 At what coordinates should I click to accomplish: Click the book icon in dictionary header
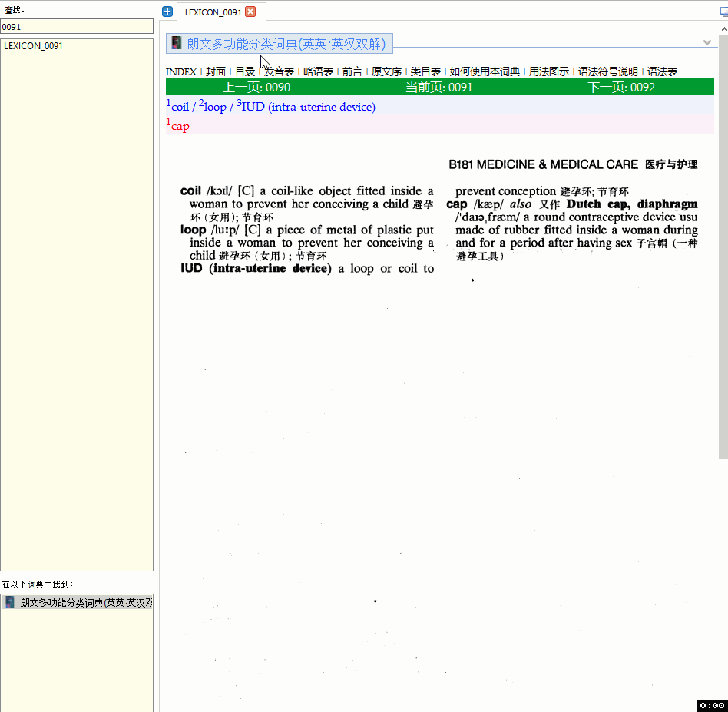tap(177, 43)
